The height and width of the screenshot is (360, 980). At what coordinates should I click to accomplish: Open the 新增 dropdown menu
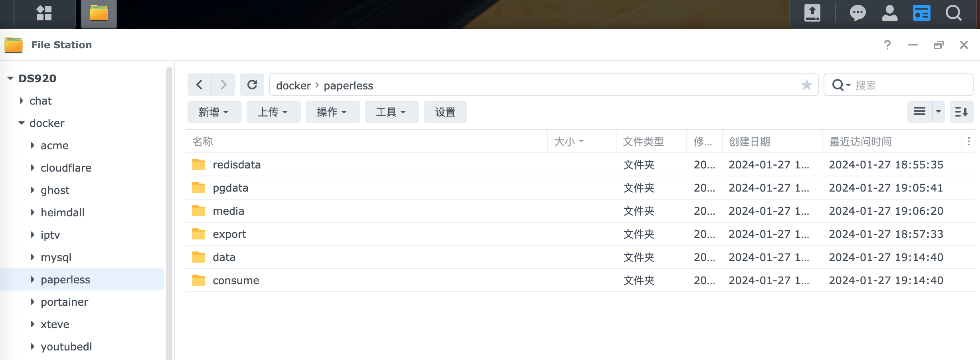coord(214,112)
